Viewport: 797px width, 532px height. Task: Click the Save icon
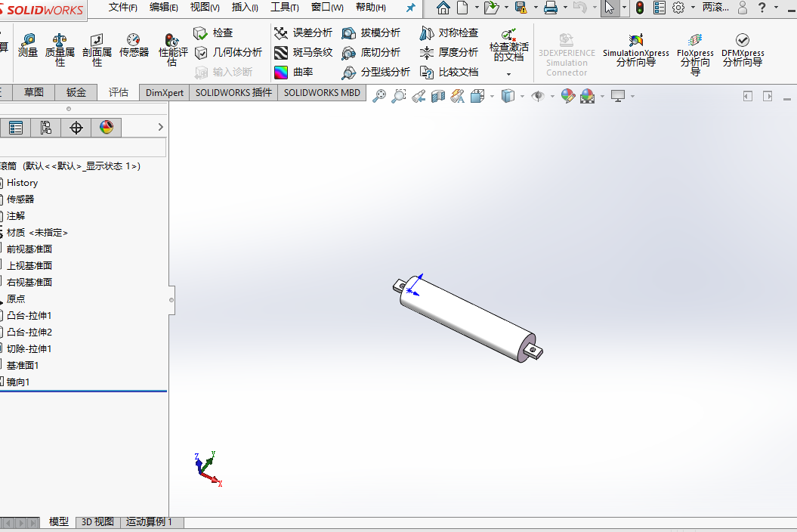pyautogui.click(x=521, y=8)
